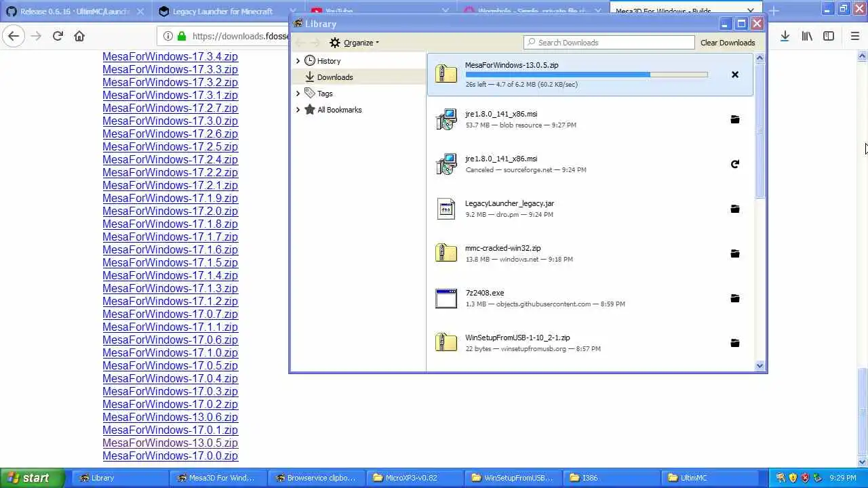
Task: Switch to Mesa3D For Wind... taskbar button
Action: point(218,478)
